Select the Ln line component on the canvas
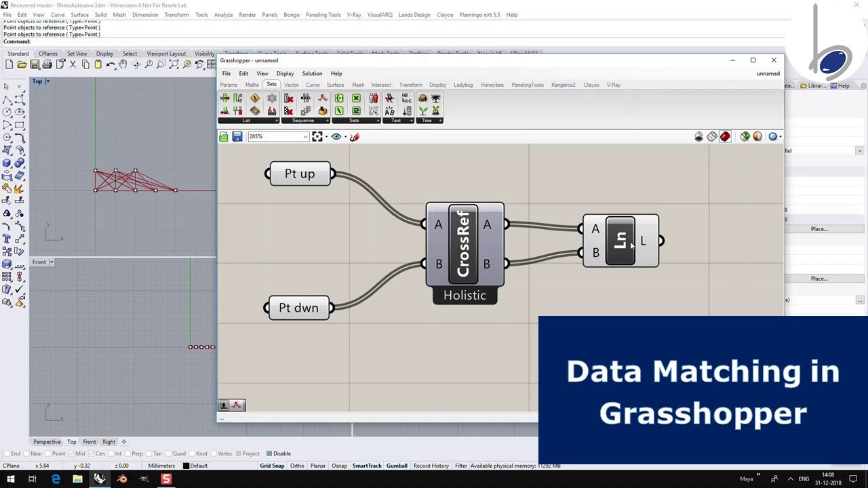The image size is (868, 488). tap(620, 241)
